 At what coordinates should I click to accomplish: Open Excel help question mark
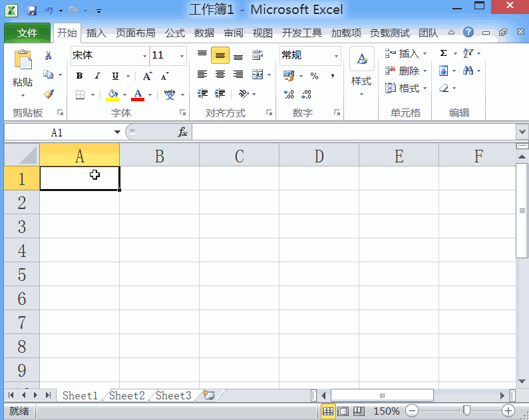pos(468,33)
